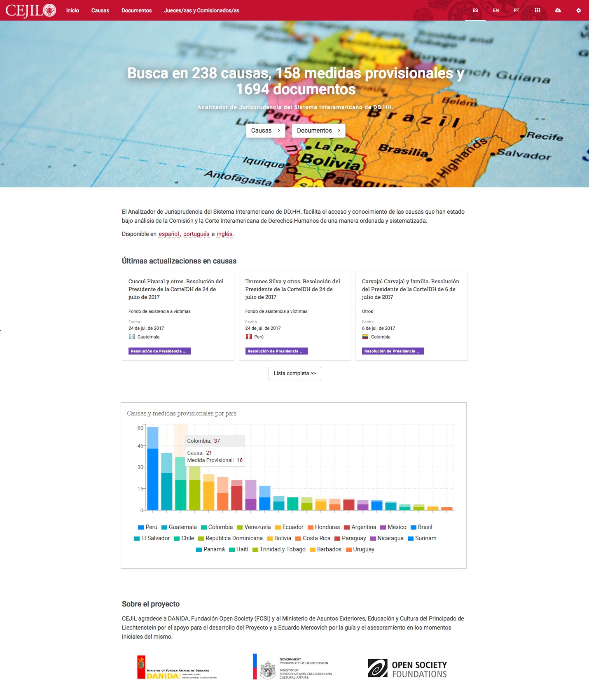Toggle El Salvador legend entry
This screenshot has width=589, height=700.
152,538
